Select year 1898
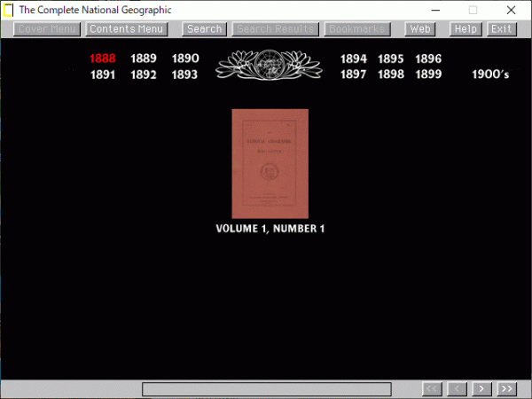 pyautogui.click(x=391, y=74)
